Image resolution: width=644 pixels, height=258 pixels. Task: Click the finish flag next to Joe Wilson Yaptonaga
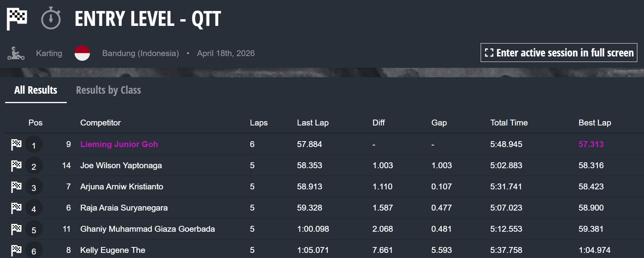coord(16,166)
